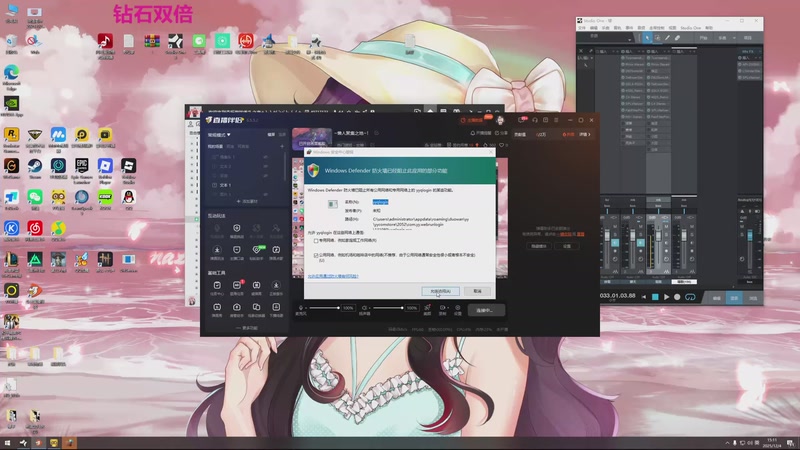The height and width of the screenshot is (450, 800).
Task: Open the message icon with red badge
Action: click(x=522, y=120)
